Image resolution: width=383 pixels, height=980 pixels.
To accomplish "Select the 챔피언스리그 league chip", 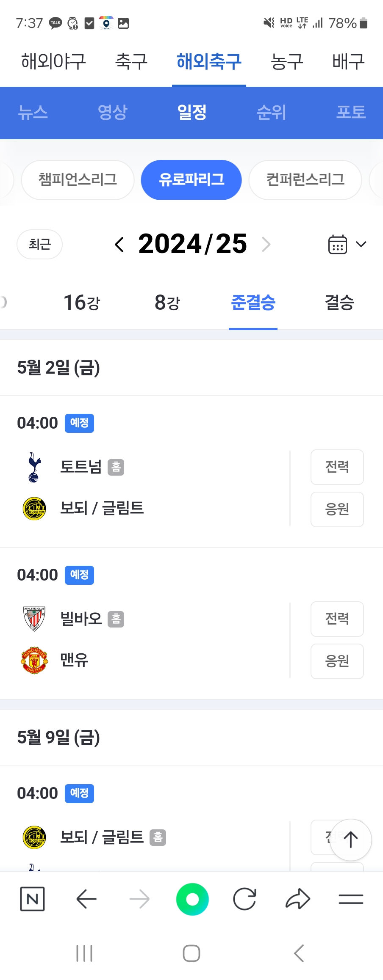I will tap(78, 179).
